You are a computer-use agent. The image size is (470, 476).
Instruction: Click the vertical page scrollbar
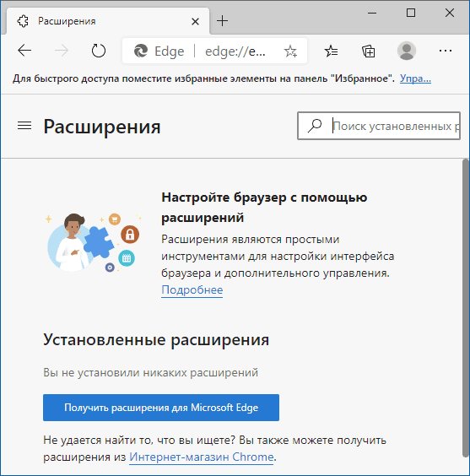click(466, 308)
